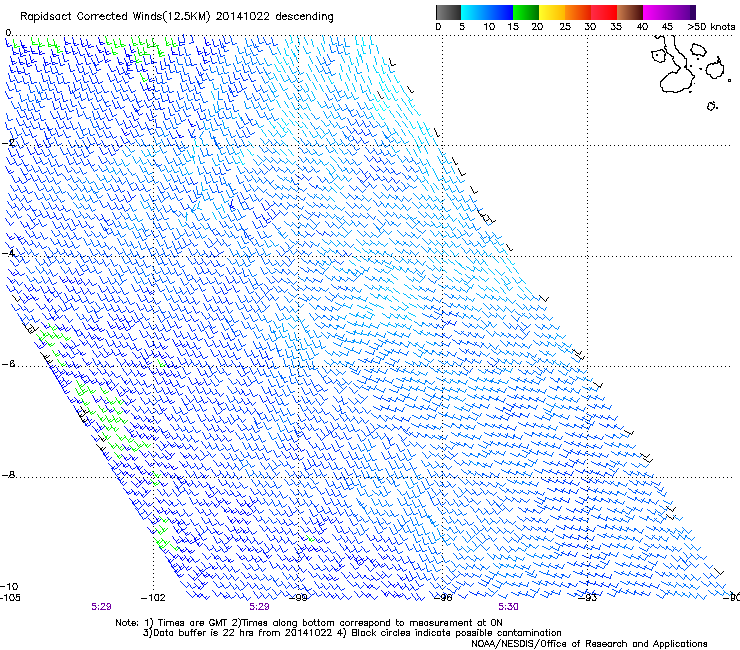Click the yellow 20–25 knots legend segment

(552, 12)
